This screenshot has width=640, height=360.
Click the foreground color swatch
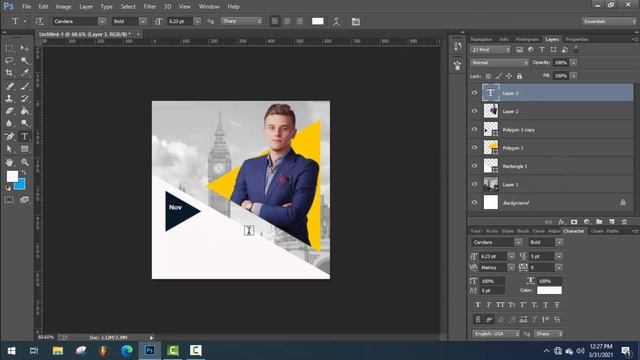12,176
